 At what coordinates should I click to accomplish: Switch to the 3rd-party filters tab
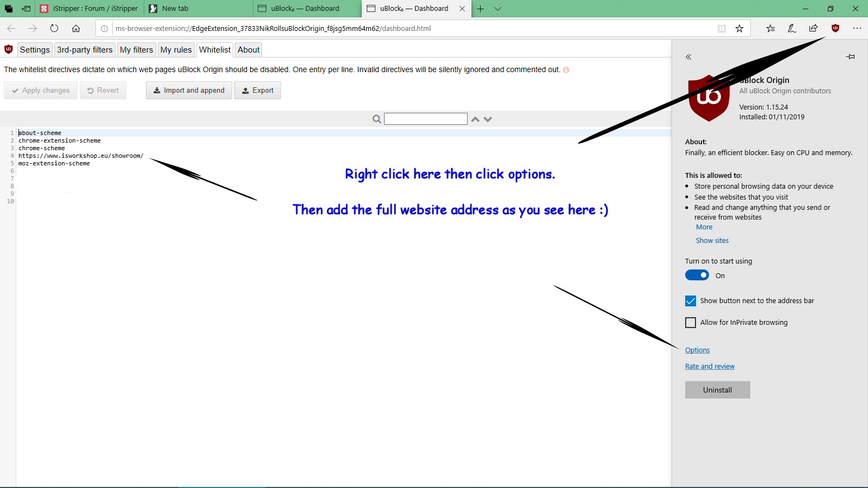[85, 50]
